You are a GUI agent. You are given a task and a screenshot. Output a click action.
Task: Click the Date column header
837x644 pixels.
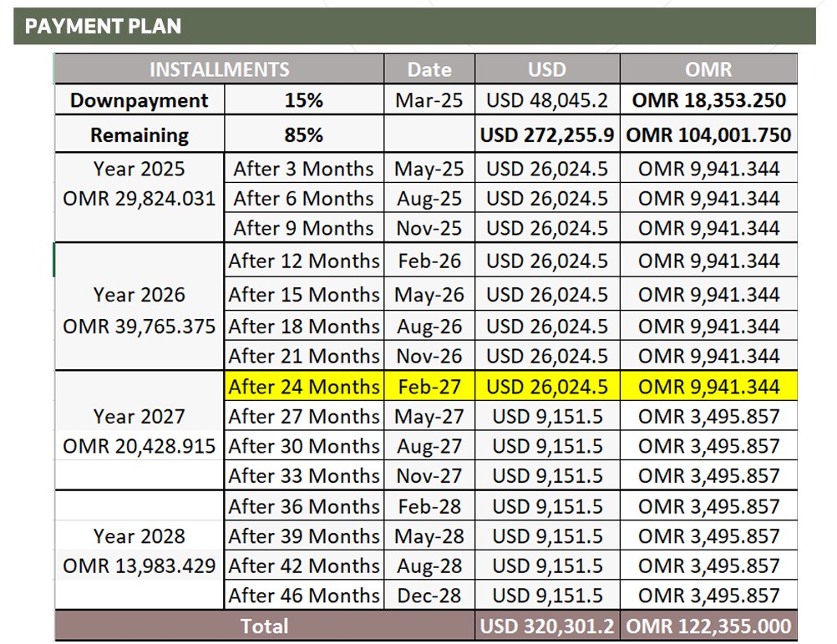429,69
